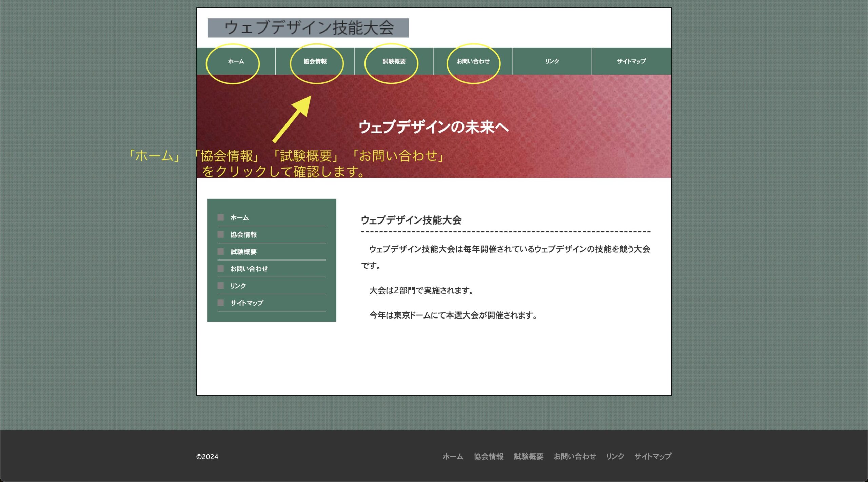The width and height of the screenshot is (868, 482).
Task: Click the square bullet icon beside sidebar リンク
Action: (x=221, y=285)
